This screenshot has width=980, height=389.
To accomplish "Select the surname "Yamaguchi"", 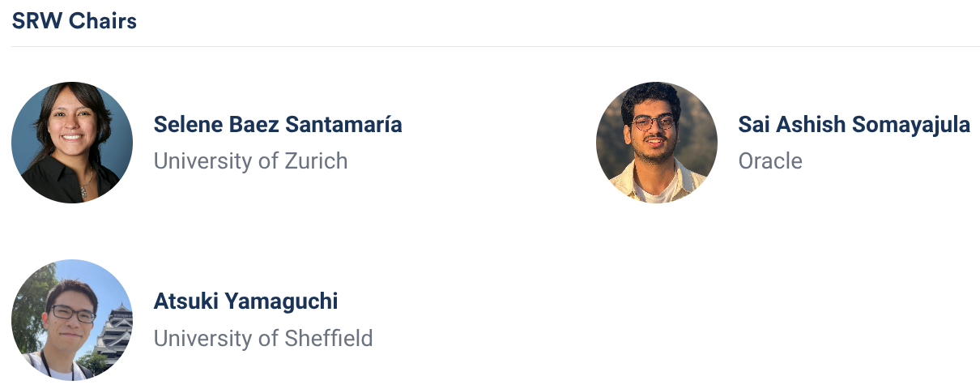I will 281,301.
